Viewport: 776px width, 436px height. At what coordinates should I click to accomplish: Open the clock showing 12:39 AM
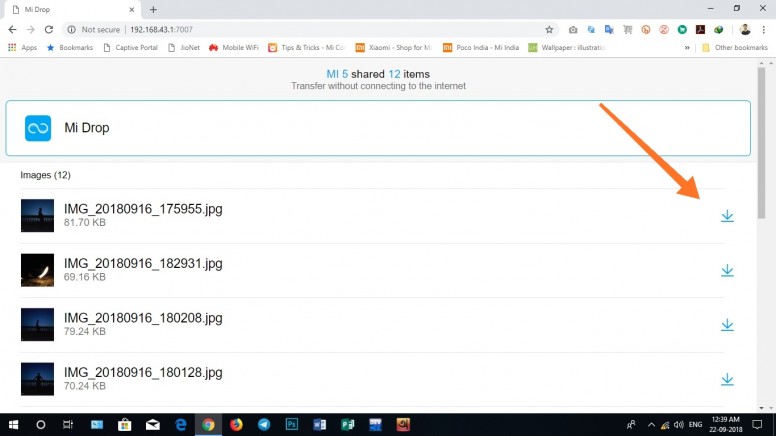click(x=725, y=425)
